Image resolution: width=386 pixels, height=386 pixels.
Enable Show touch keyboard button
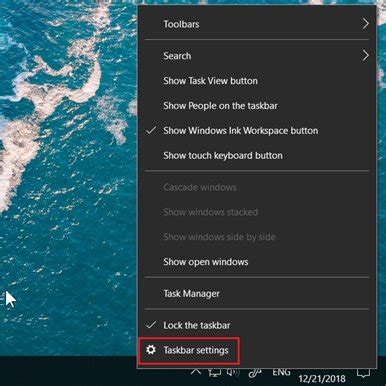pyautogui.click(x=257, y=156)
